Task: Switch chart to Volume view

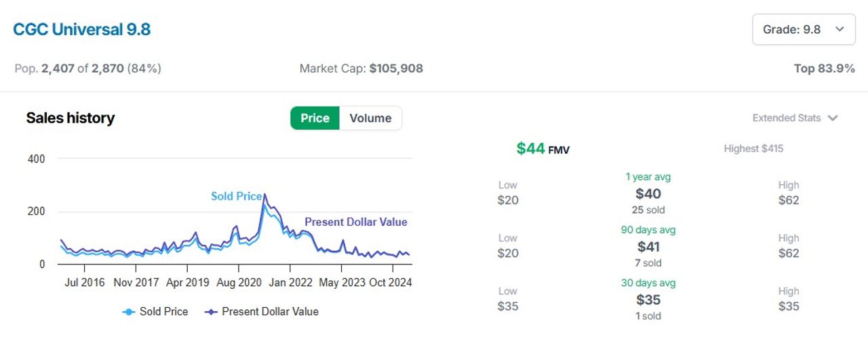Action: tap(370, 118)
